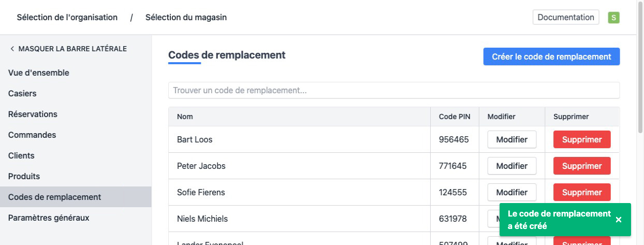Open Sélection du magasin breadcrumb
This screenshot has height=245, width=644.
[x=186, y=18]
